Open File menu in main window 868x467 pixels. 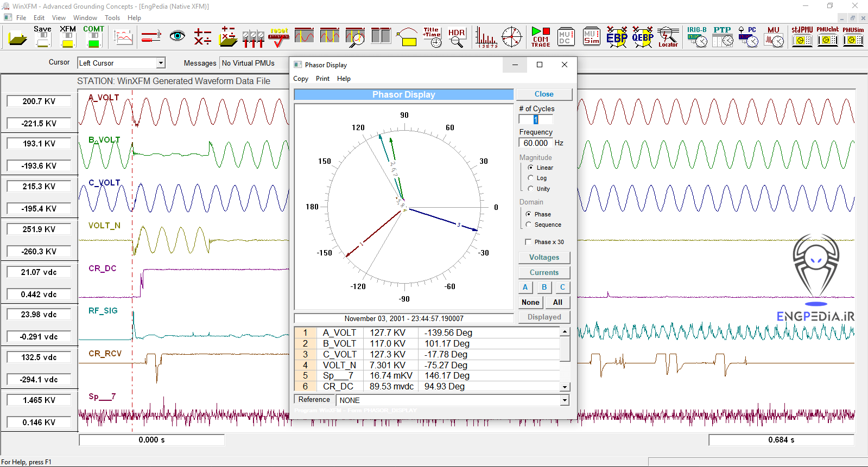[x=21, y=18]
